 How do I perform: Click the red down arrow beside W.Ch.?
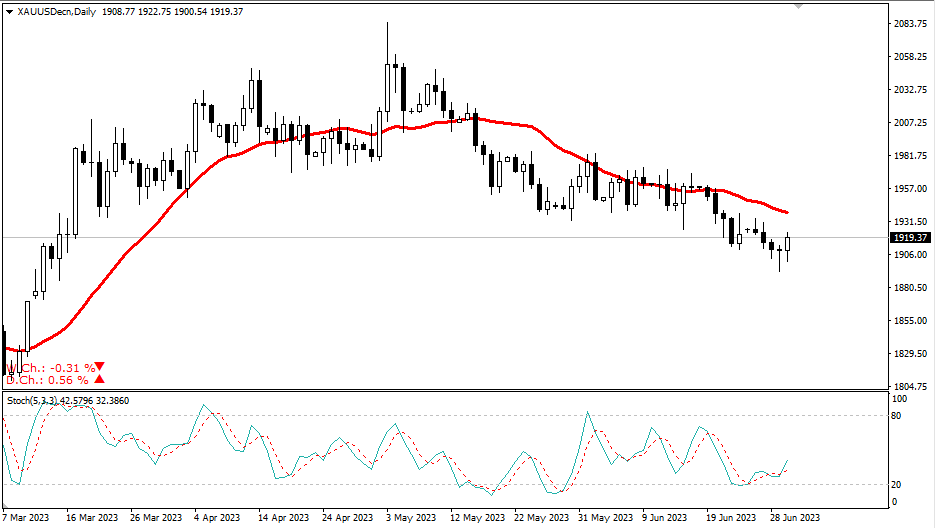pos(98,367)
